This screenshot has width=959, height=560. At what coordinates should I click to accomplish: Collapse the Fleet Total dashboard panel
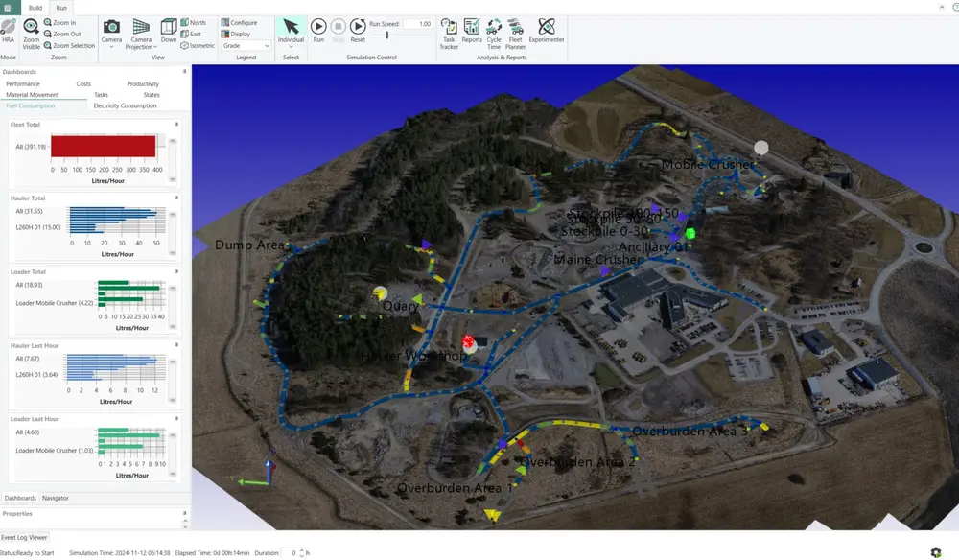pyautogui.click(x=176, y=124)
